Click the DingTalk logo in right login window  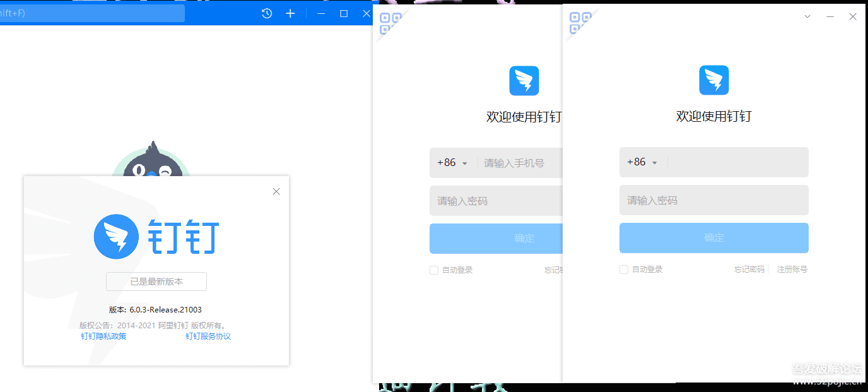[x=714, y=80]
